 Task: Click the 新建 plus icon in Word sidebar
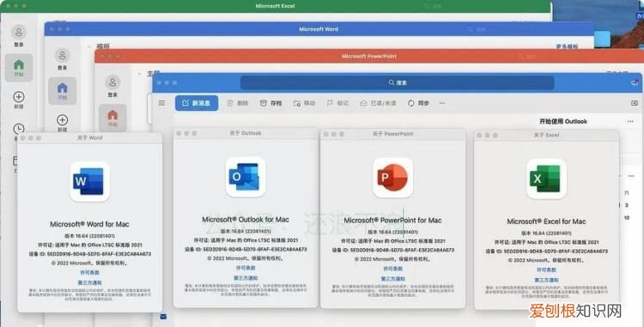[x=63, y=120]
